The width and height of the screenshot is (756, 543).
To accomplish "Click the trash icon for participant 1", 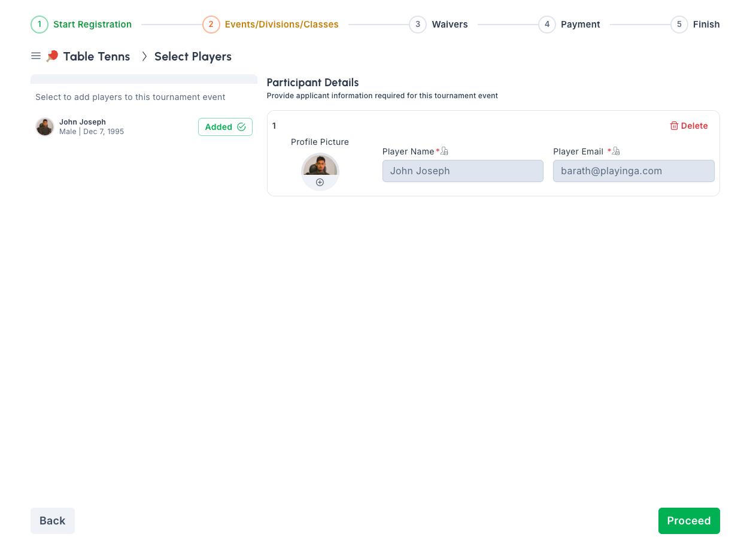I will (674, 126).
